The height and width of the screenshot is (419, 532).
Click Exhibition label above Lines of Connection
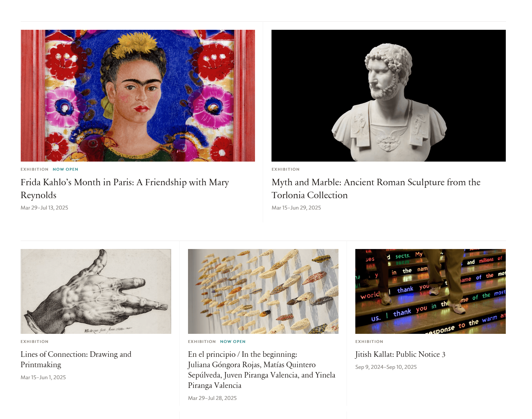pyautogui.click(x=35, y=342)
